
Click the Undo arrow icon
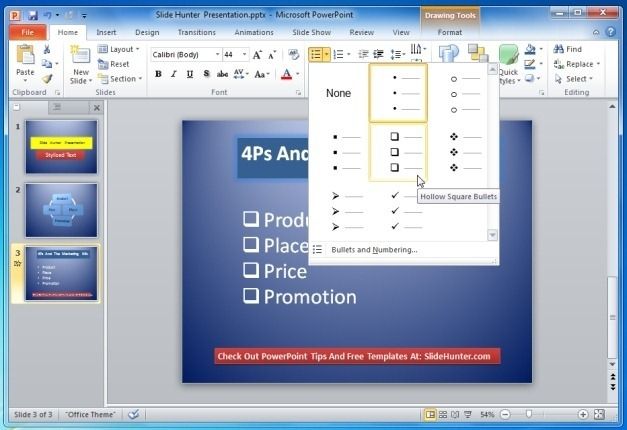point(48,15)
